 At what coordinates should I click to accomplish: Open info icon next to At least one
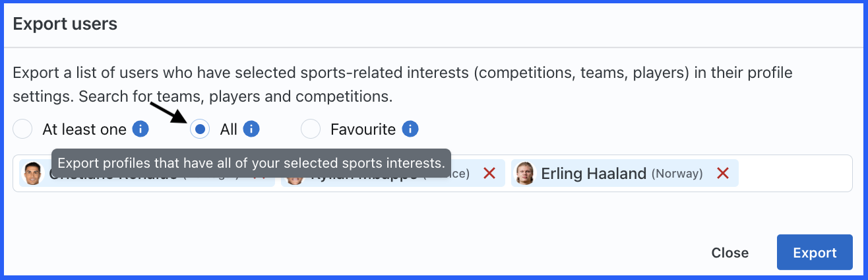140,129
